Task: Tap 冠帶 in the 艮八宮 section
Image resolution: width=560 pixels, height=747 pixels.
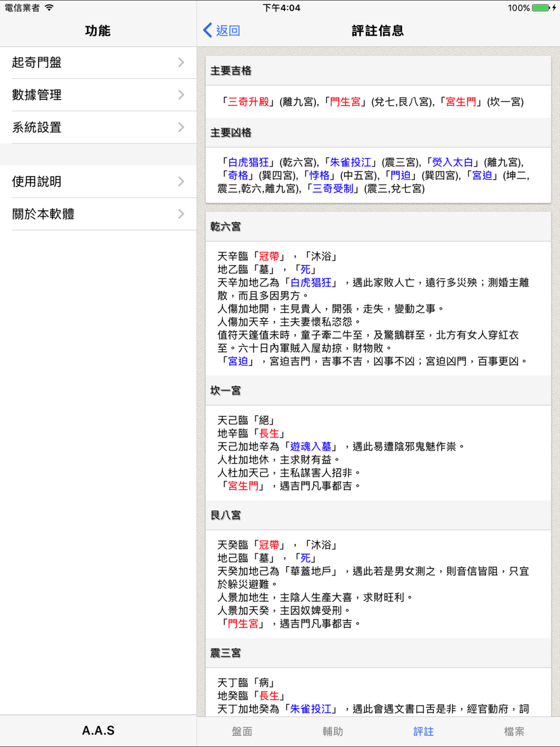Action: click(269, 545)
